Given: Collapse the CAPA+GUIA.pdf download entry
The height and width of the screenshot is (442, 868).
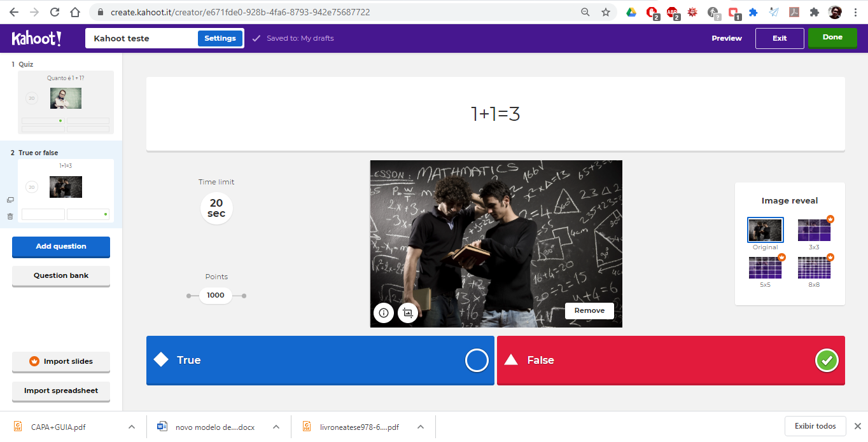Looking at the screenshot, I should click(131, 427).
